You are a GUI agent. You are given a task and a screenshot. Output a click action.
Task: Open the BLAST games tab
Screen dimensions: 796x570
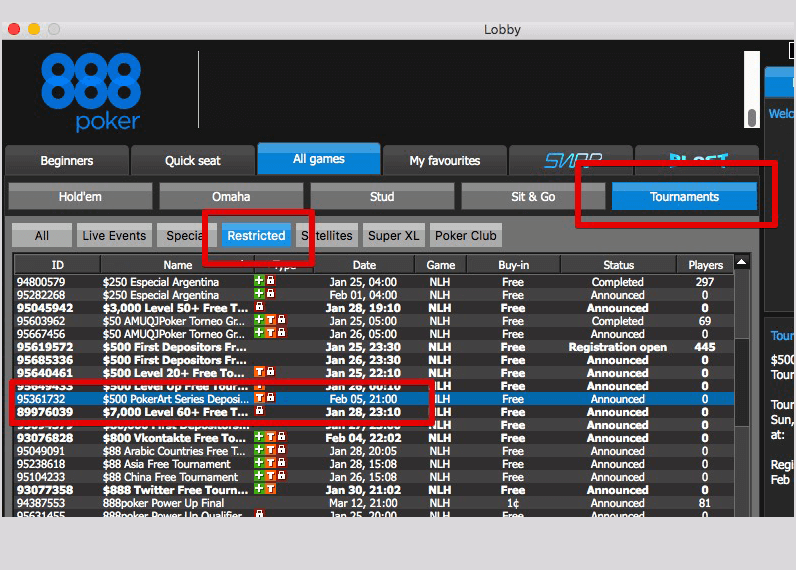696,160
